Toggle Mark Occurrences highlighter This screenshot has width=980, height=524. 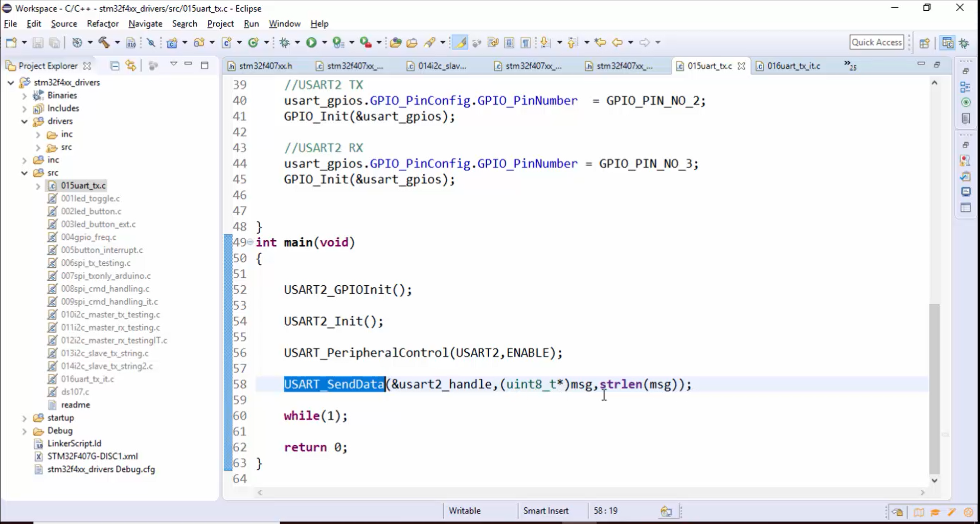pos(461,43)
